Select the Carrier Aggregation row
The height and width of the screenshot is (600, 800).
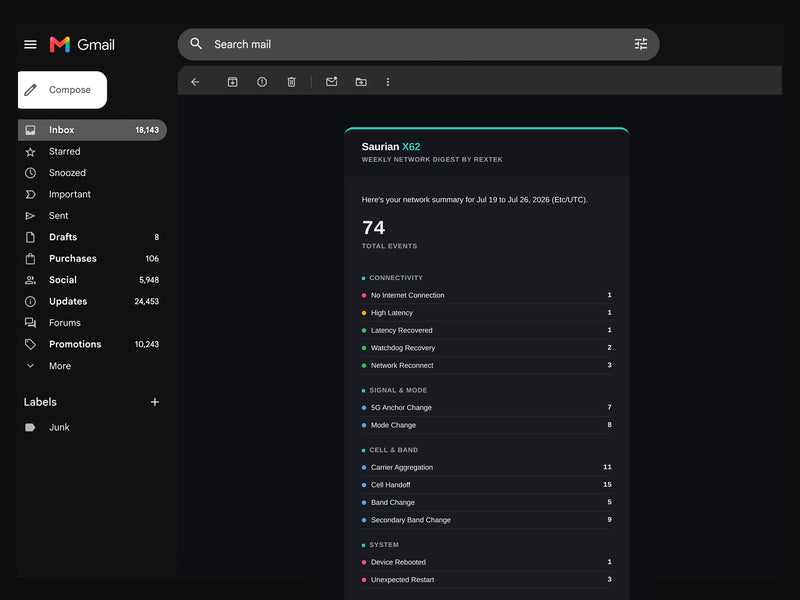pyautogui.click(x=487, y=467)
